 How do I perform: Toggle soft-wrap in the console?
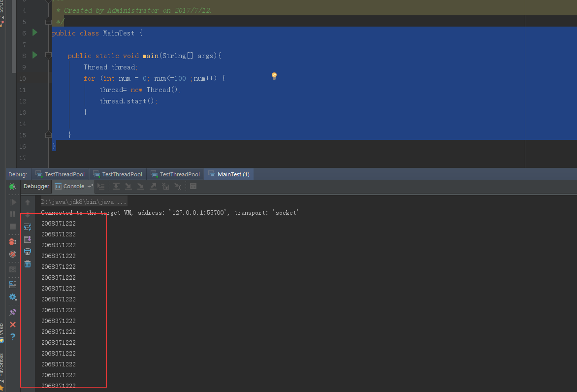[28, 227]
